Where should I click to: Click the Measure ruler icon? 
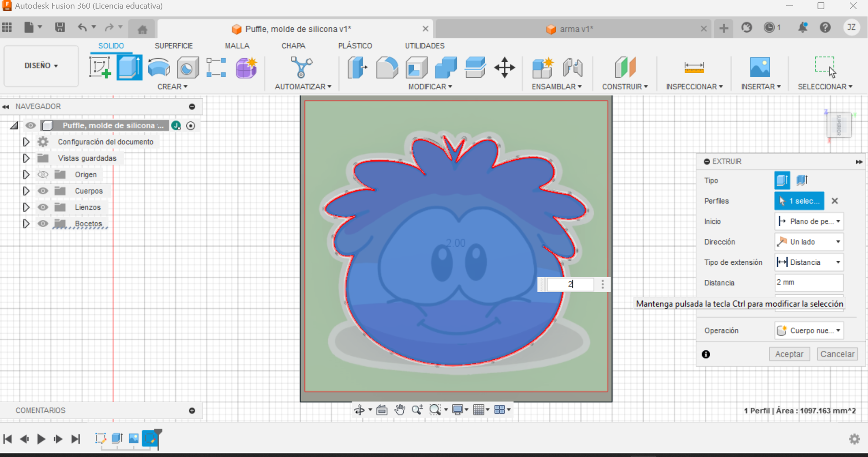[694, 68]
